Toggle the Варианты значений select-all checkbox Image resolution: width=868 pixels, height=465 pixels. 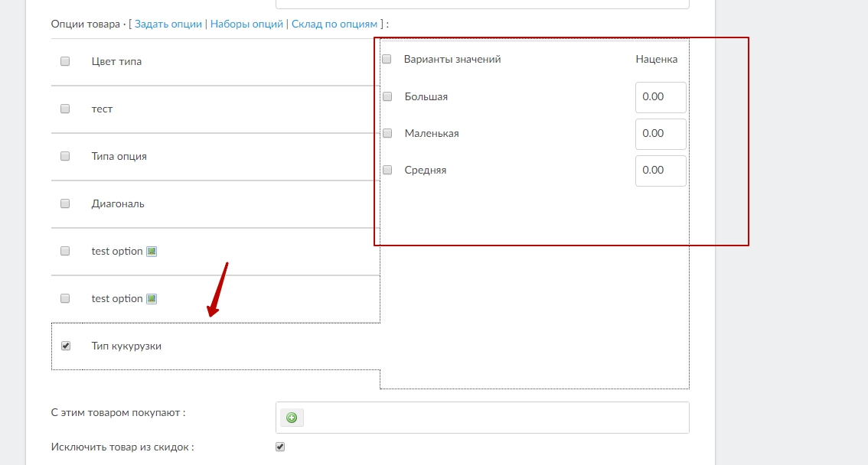click(387, 59)
